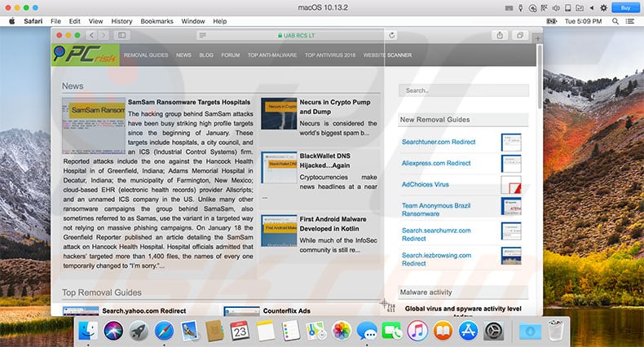This screenshot has height=347, width=644.
Task: Launch Siri from the dock
Action: tap(113, 331)
